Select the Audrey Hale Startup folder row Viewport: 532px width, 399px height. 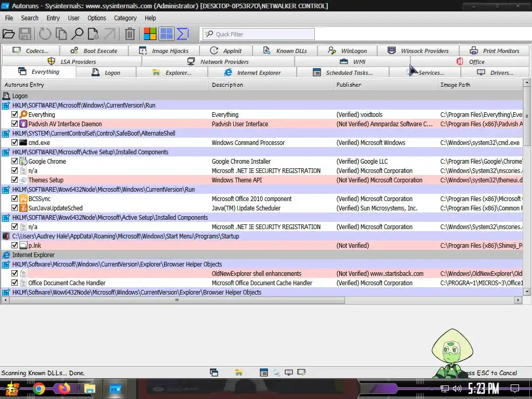click(262, 236)
